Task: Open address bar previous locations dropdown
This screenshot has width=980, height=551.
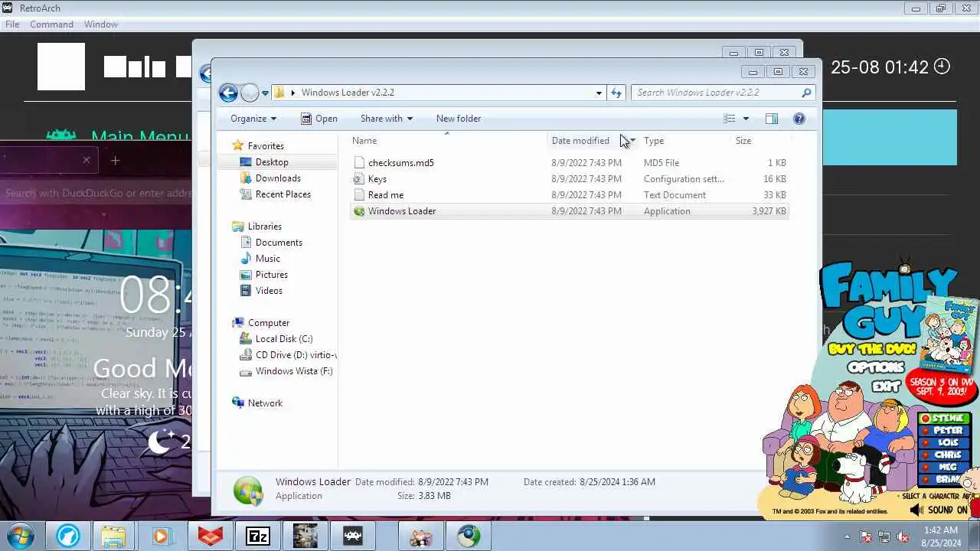Action: coord(599,93)
